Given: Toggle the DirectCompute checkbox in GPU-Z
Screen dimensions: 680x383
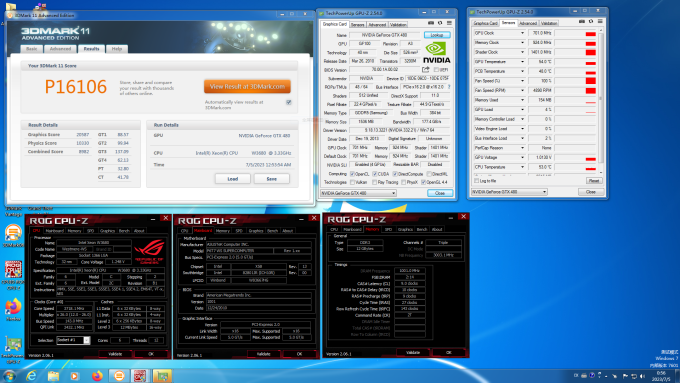Looking at the screenshot, I should [395, 174].
